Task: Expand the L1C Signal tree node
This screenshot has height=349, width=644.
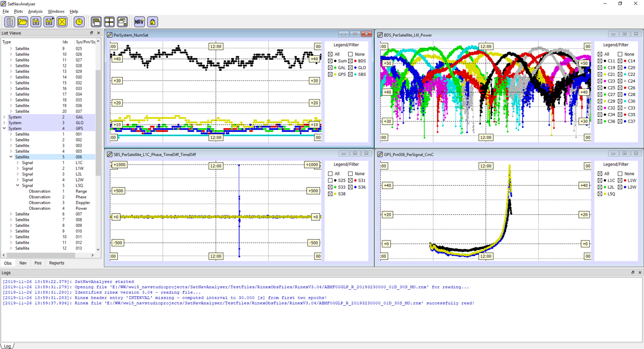Action: point(18,163)
